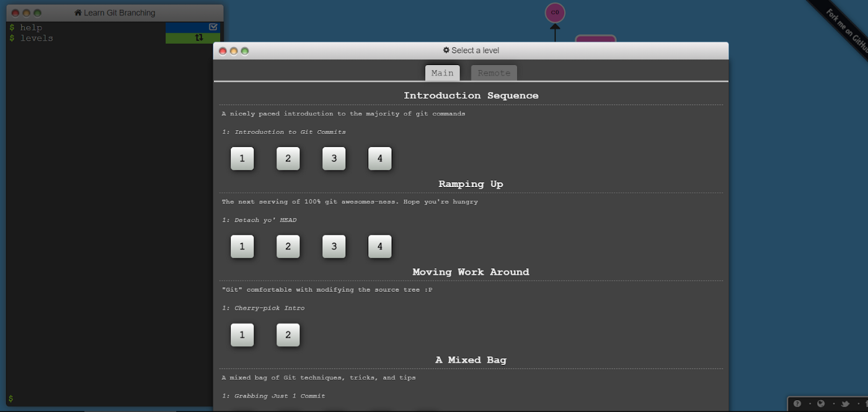Open Introduction Sequence level 3
This screenshot has height=412, width=868.
(x=334, y=159)
